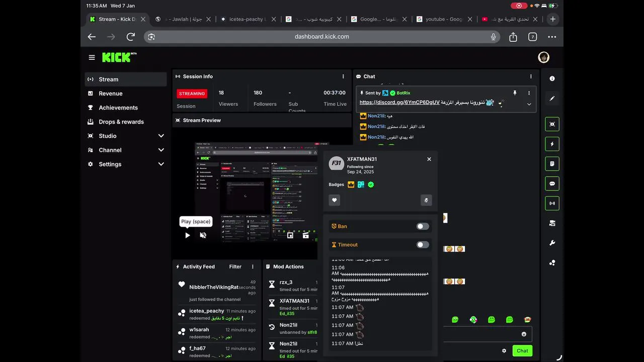Viewport: 644px width, 362px height.
Task: Open the channel points dots icon in sidebar
Action: click(552, 262)
